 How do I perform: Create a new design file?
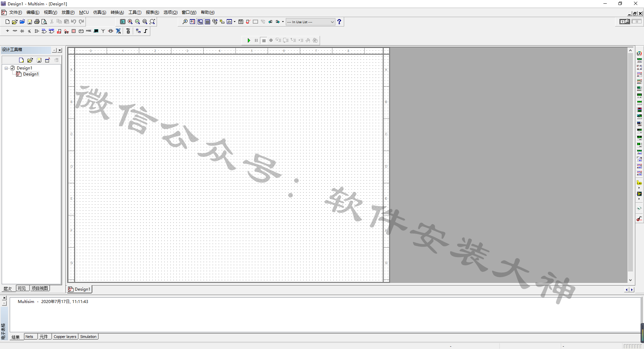click(x=7, y=21)
